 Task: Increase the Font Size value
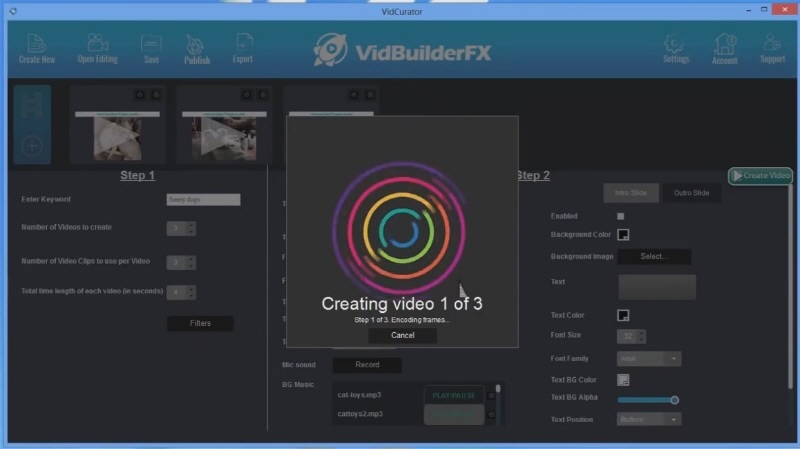(641, 333)
